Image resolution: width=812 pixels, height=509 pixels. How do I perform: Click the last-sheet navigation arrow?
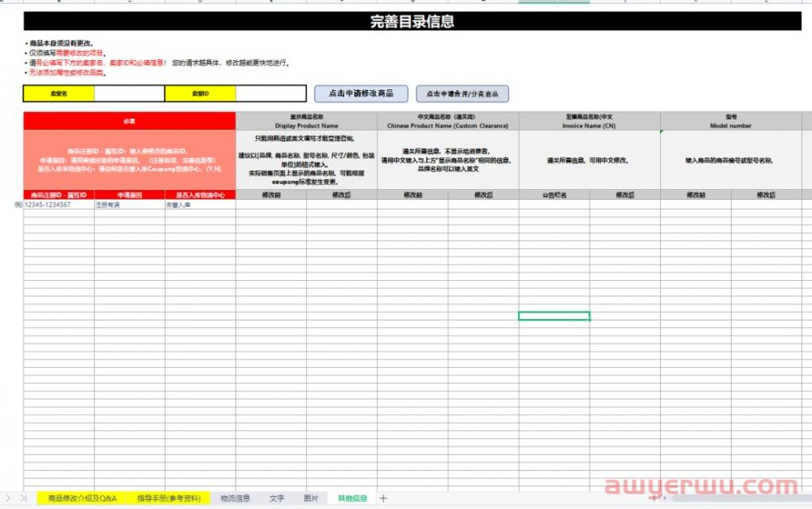tap(23, 498)
